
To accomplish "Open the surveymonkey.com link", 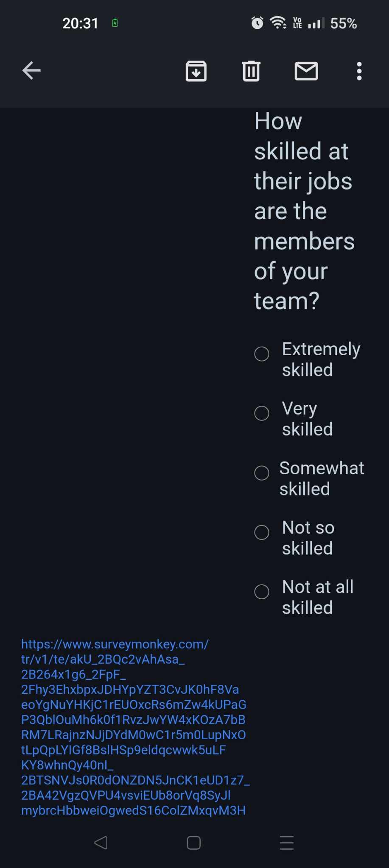I will pos(135,727).
